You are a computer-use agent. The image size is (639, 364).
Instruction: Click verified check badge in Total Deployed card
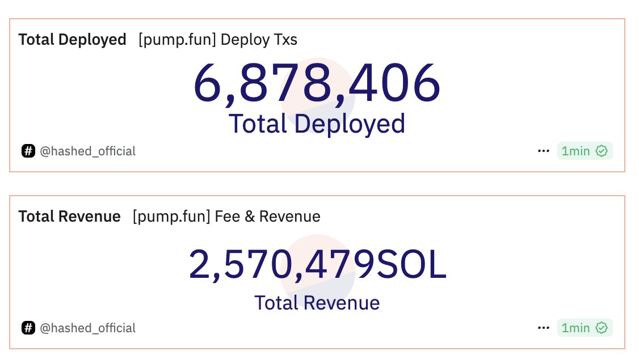[602, 151]
